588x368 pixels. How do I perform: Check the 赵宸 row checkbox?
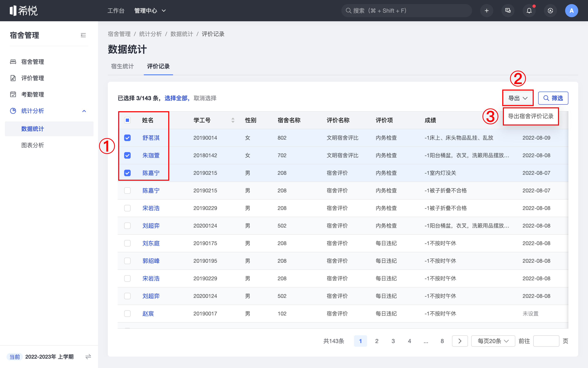(x=127, y=313)
